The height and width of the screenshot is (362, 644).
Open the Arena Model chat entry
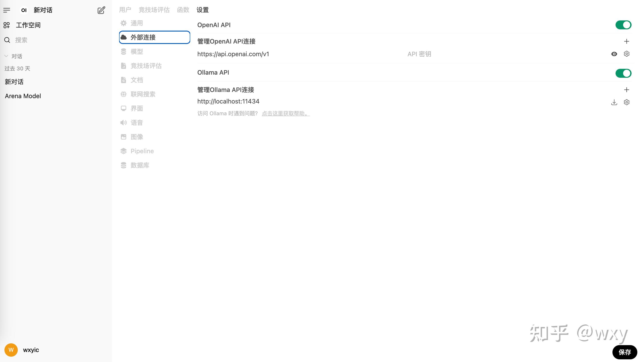23,96
